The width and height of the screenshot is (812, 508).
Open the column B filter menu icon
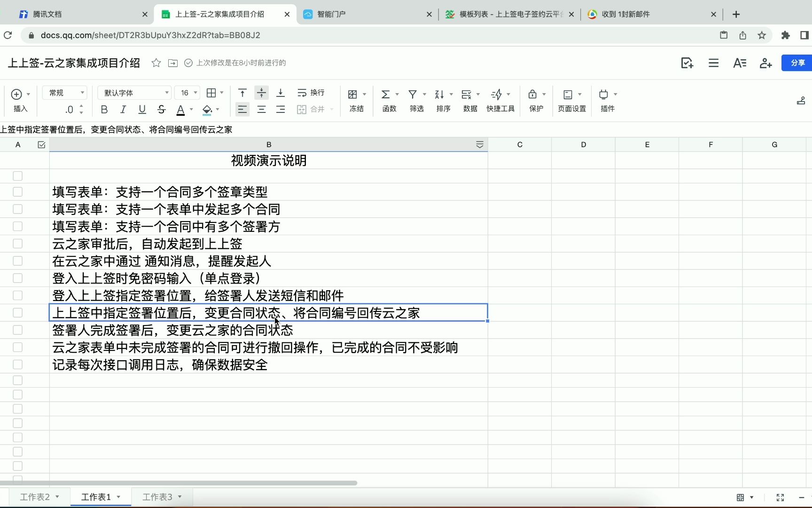(479, 144)
